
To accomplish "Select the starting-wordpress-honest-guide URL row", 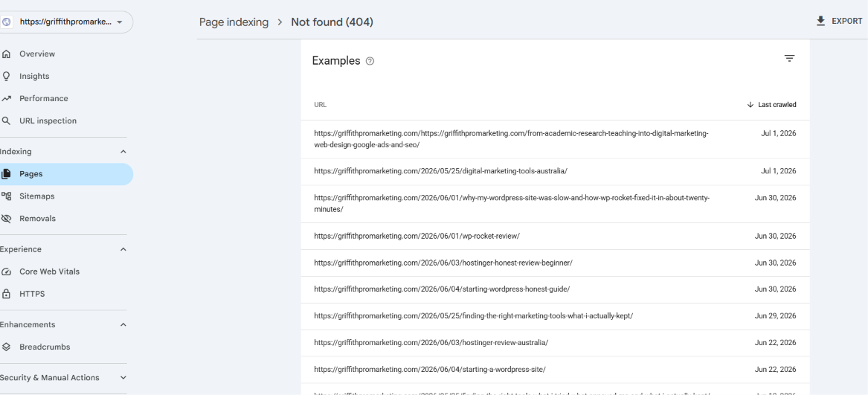I will 555,289.
